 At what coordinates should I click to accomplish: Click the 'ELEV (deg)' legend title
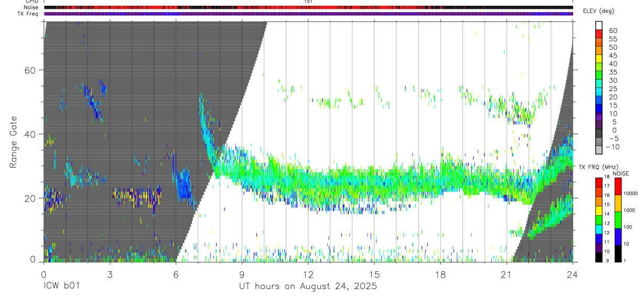tap(599, 12)
